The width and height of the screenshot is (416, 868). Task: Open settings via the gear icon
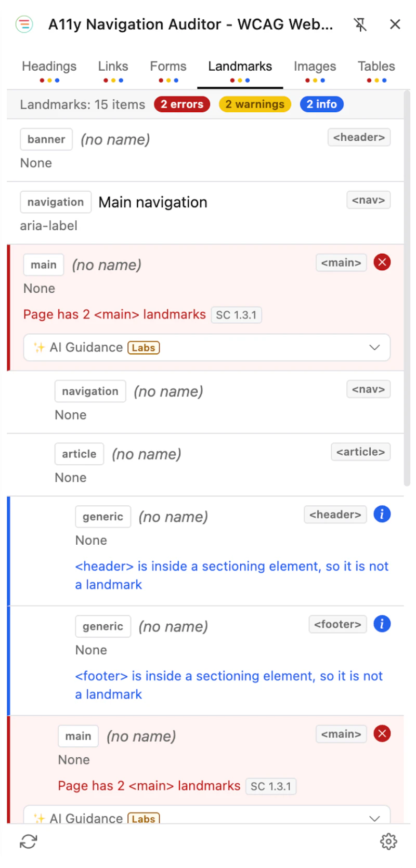pos(388,841)
